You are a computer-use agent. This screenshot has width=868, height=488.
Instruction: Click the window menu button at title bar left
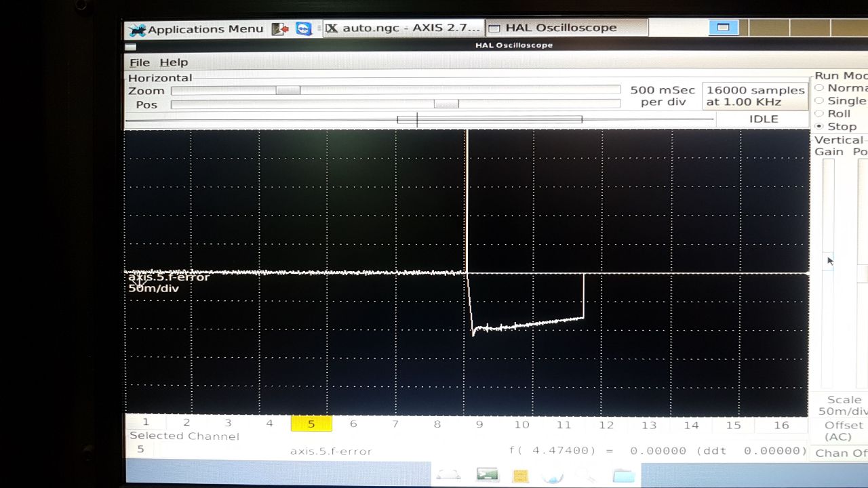[130, 47]
